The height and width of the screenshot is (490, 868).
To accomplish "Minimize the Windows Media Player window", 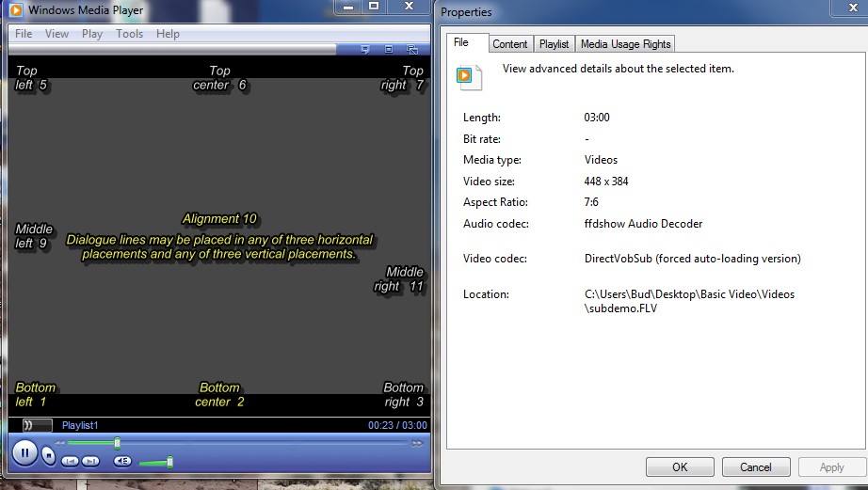I will pyautogui.click(x=348, y=7).
